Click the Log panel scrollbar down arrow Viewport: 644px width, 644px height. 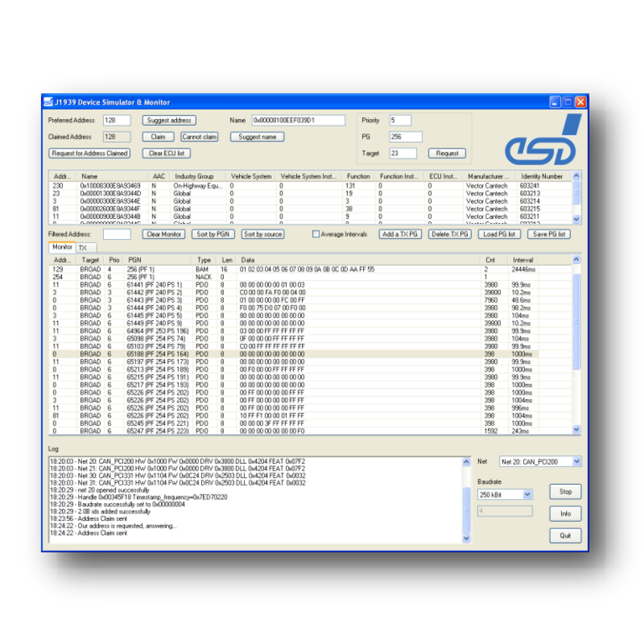(467, 538)
